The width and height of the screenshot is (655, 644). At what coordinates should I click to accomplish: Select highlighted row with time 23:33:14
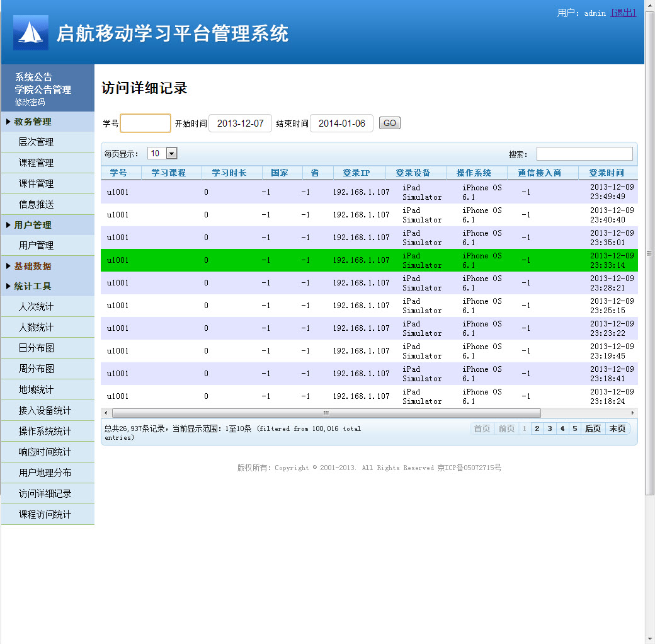369,260
